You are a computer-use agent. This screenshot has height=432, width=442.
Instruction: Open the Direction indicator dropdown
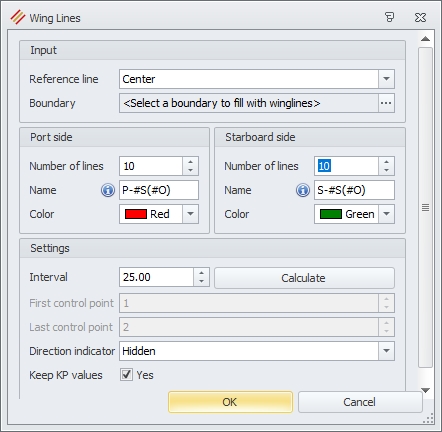point(386,351)
